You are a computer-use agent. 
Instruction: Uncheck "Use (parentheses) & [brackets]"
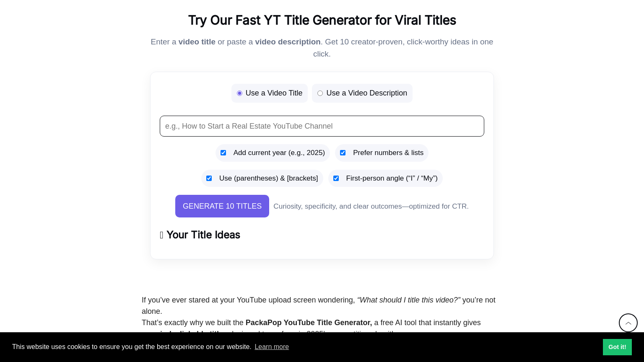click(209, 178)
